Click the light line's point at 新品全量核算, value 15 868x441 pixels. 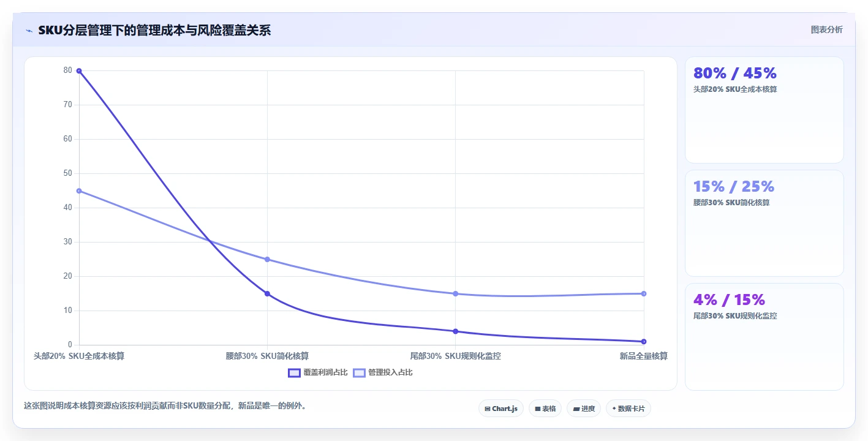(x=644, y=294)
